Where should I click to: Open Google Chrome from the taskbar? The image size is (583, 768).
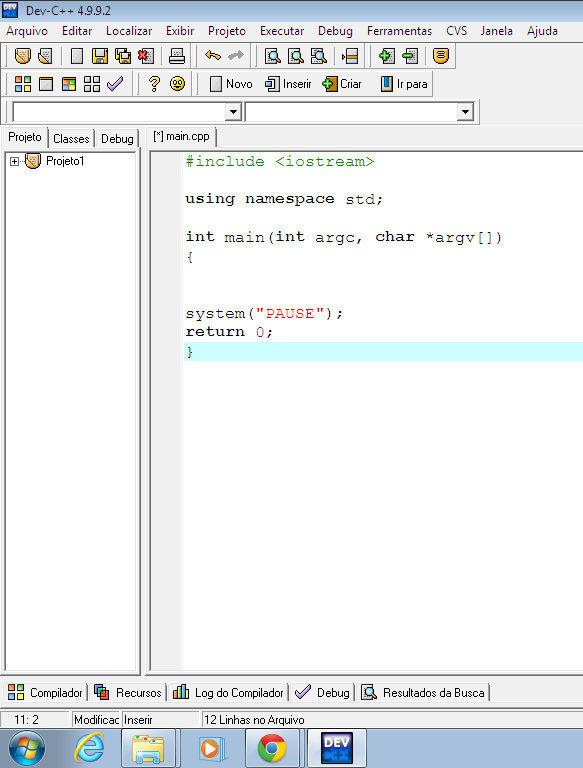point(272,748)
